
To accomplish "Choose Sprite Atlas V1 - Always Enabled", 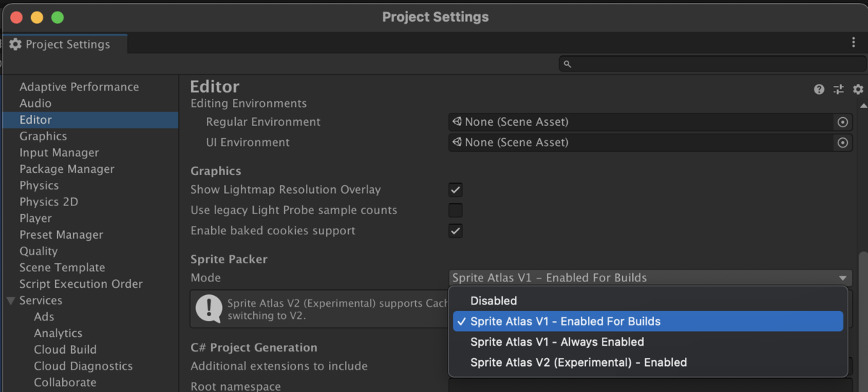I will tap(557, 342).
